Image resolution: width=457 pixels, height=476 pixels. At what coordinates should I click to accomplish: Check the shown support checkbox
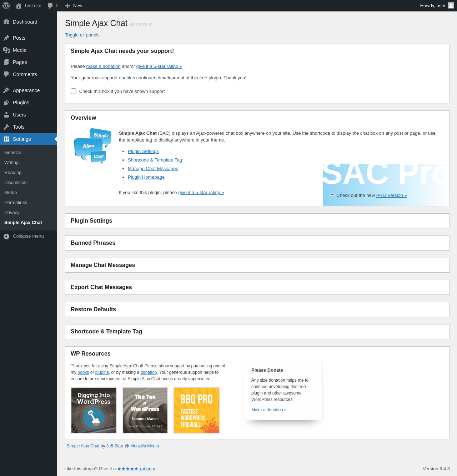[x=74, y=91]
